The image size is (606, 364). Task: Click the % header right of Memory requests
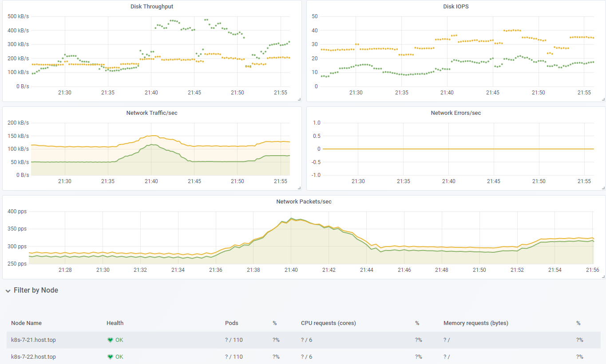tap(578, 323)
